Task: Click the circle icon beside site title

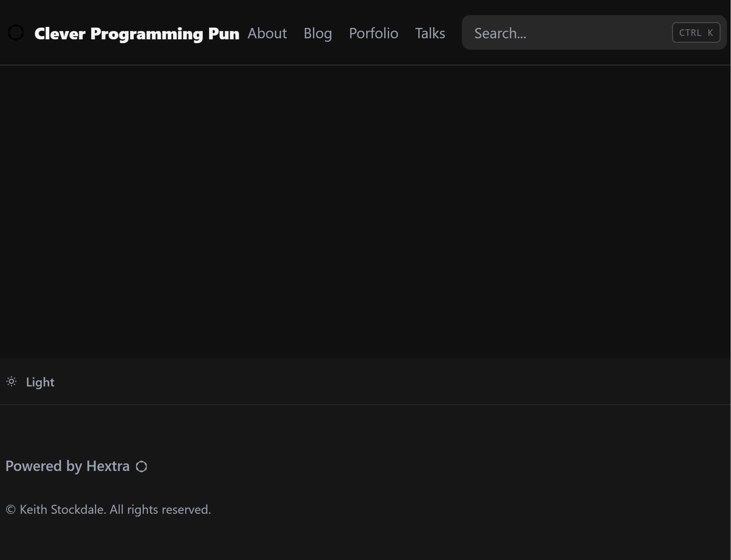Action: pos(16,32)
